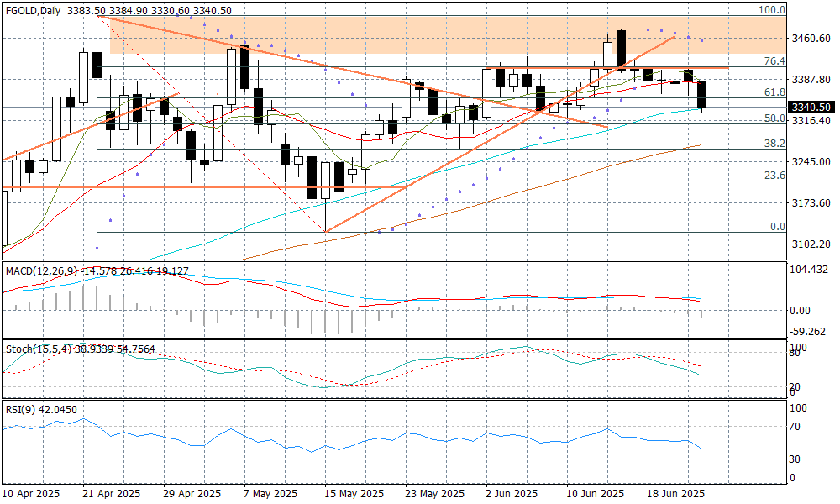Click the 3460.60 price axis label
The width and height of the screenshot is (840, 504).
click(x=811, y=39)
